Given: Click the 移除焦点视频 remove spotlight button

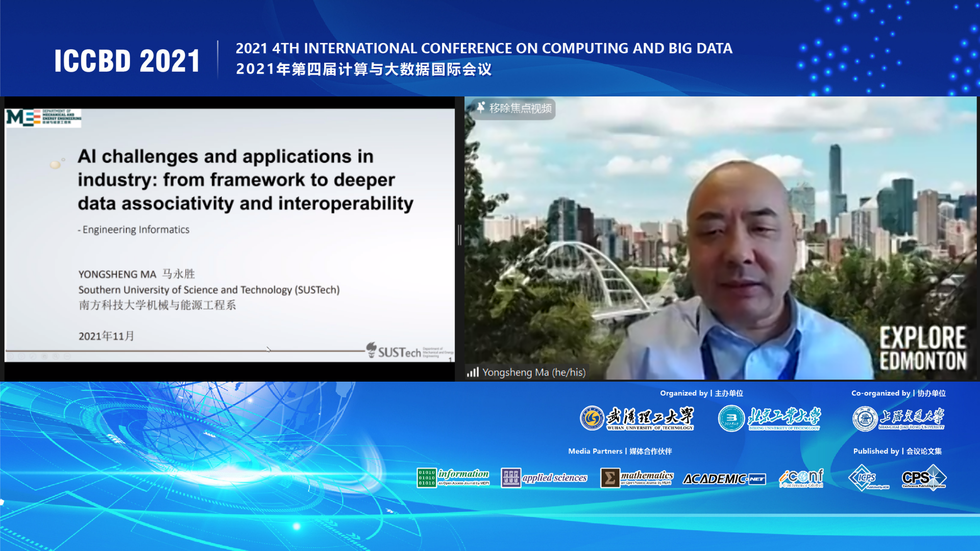Looking at the screenshot, I should coord(513,108).
